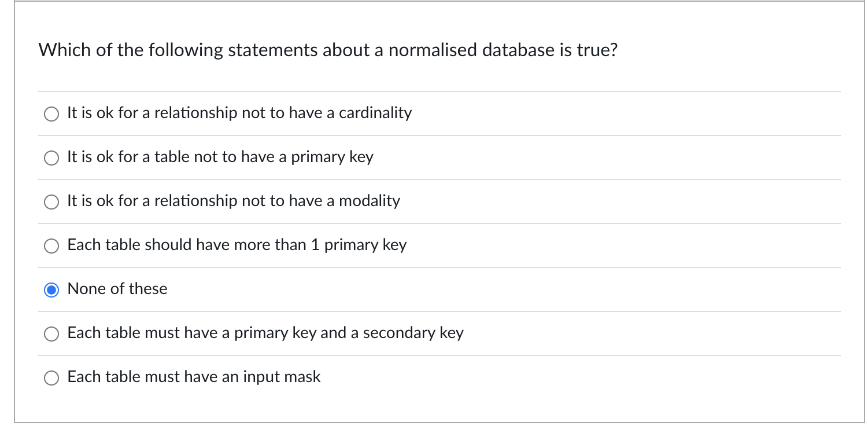Click the 'None of these' answer text

117,289
